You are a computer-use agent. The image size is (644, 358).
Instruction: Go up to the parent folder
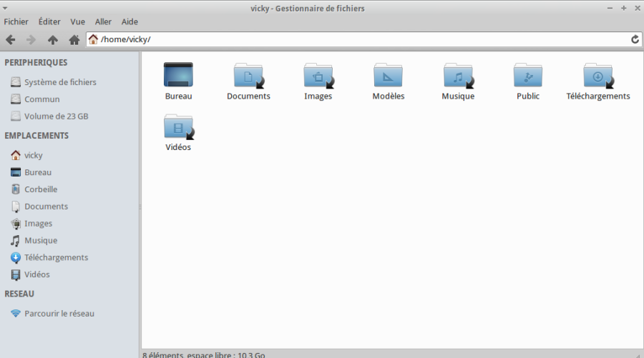point(52,40)
